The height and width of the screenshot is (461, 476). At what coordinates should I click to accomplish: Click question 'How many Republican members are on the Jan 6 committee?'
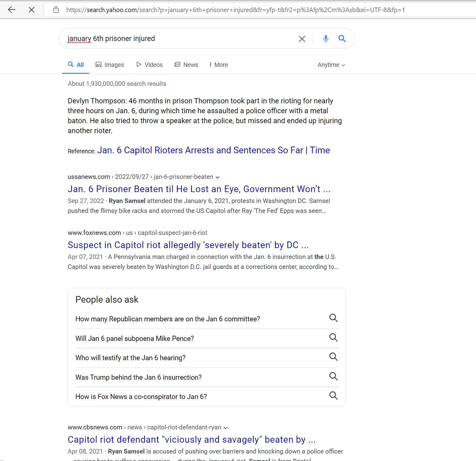tap(168, 319)
